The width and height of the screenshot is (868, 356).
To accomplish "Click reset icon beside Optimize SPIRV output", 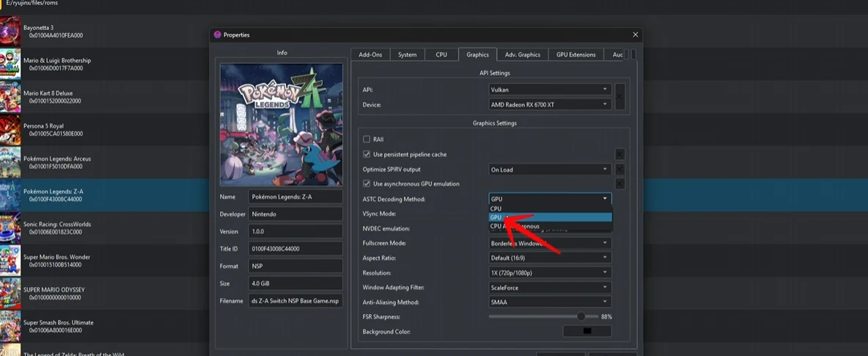I will click(x=619, y=170).
